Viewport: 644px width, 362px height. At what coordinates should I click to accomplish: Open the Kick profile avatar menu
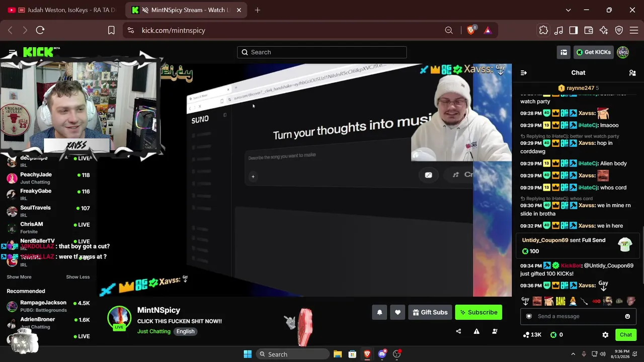pyautogui.click(x=623, y=52)
